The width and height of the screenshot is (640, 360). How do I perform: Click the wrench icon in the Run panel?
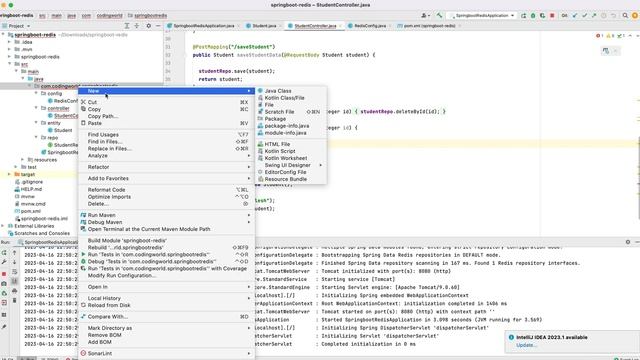[x=4, y=262]
